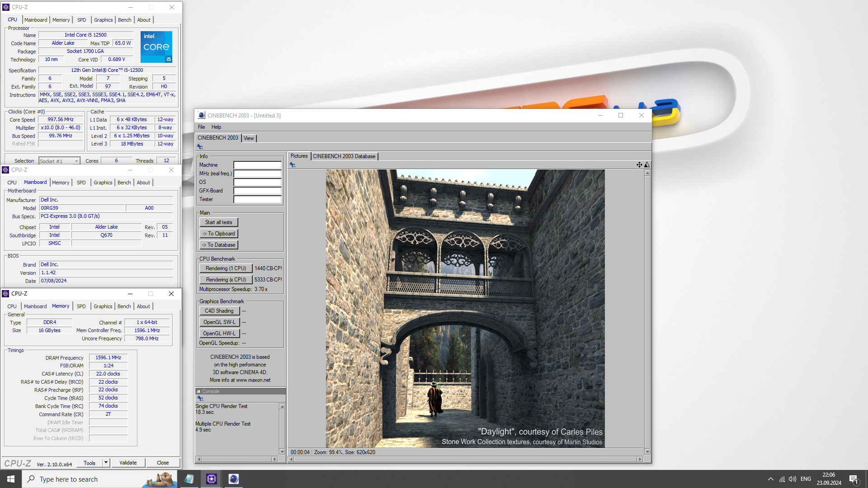
Task: Open Memory tab in Mainboard CPU-Z window
Action: tap(61, 183)
